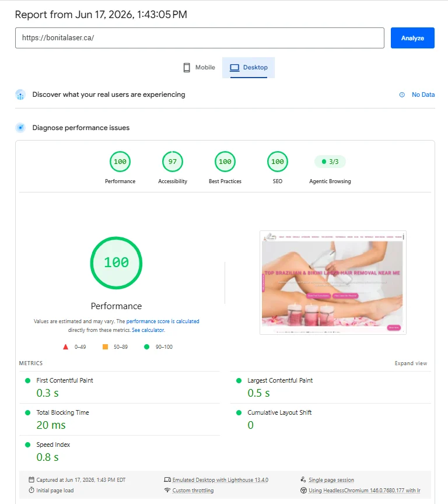The height and width of the screenshot is (504, 448).
Task: Click the phone icon on Mobile tab
Action: [187, 68]
